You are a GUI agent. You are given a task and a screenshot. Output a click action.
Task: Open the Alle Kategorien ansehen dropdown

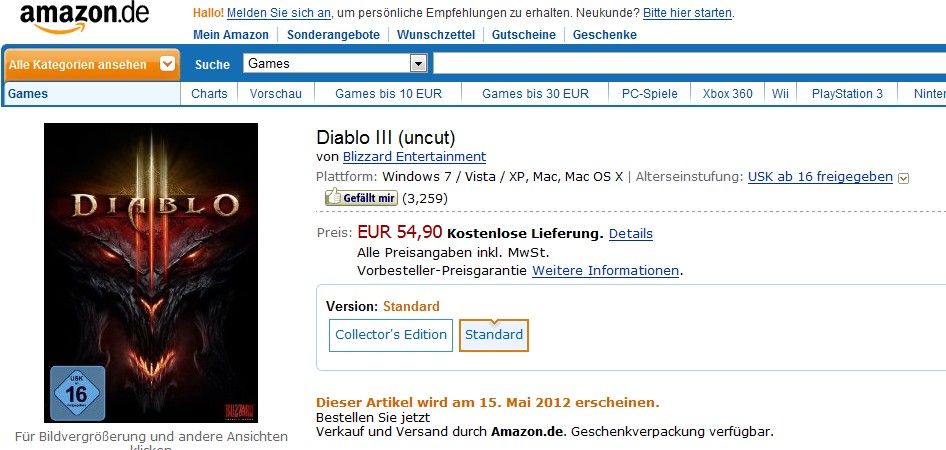pos(168,65)
